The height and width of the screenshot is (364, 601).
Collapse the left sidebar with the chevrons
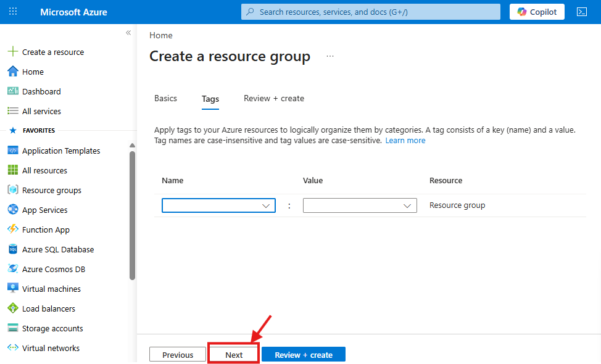click(x=128, y=33)
